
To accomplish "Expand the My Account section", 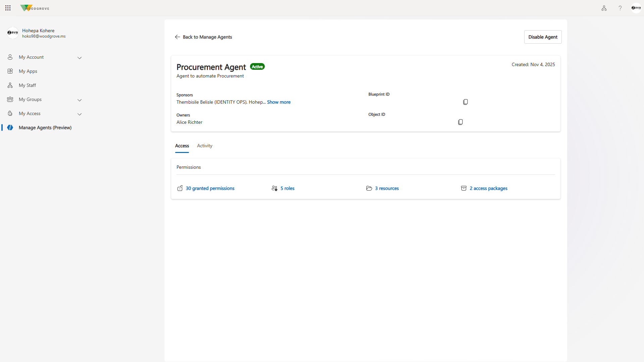I will pos(80,58).
